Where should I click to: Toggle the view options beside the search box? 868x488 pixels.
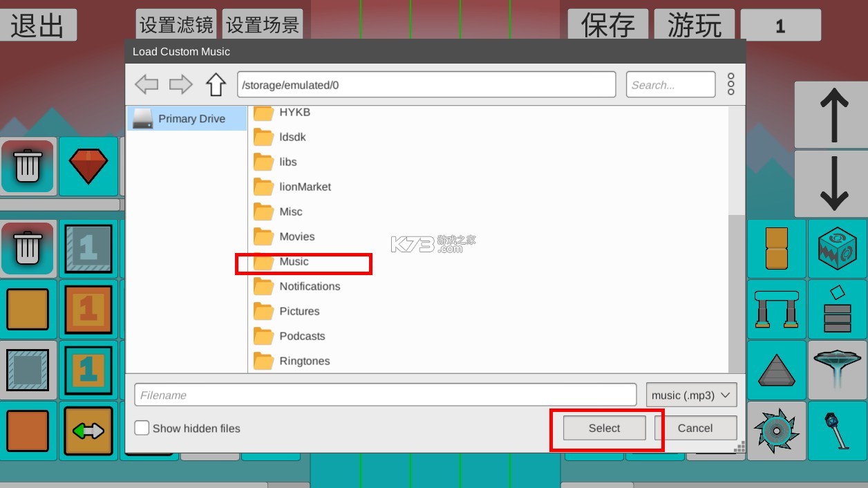[x=730, y=84]
